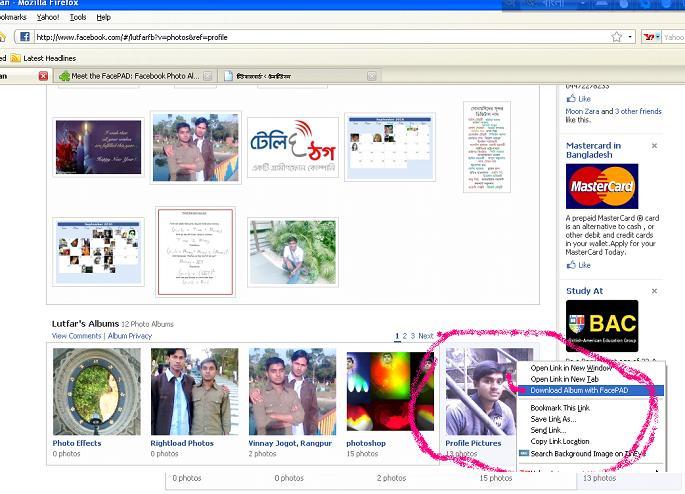
Task: Open the address bar history dropdown arrow
Action: tap(630, 37)
